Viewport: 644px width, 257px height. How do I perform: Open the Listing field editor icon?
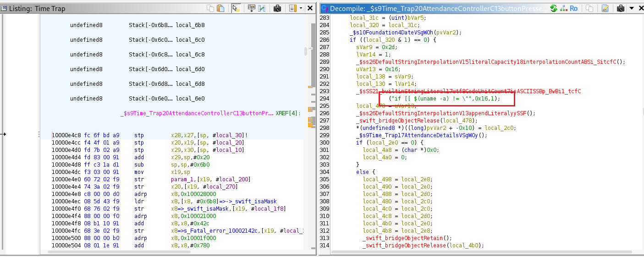(251, 8)
